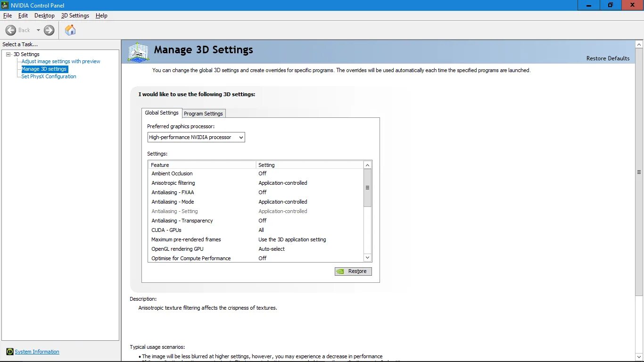The height and width of the screenshot is (362, 644).
Task: Select the 3D Settings tree root label
Action: click(26, 54)
